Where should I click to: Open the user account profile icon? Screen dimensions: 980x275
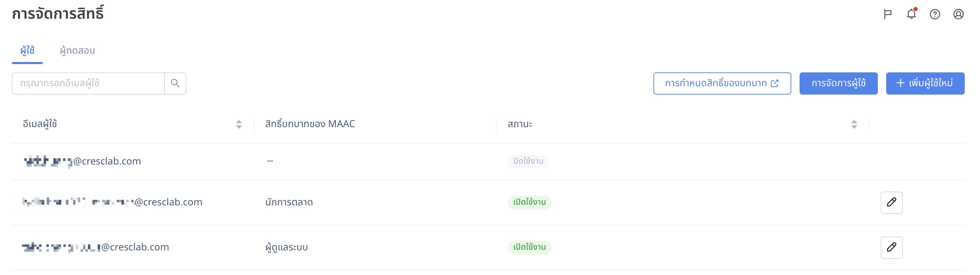click(x=958, y=14)
